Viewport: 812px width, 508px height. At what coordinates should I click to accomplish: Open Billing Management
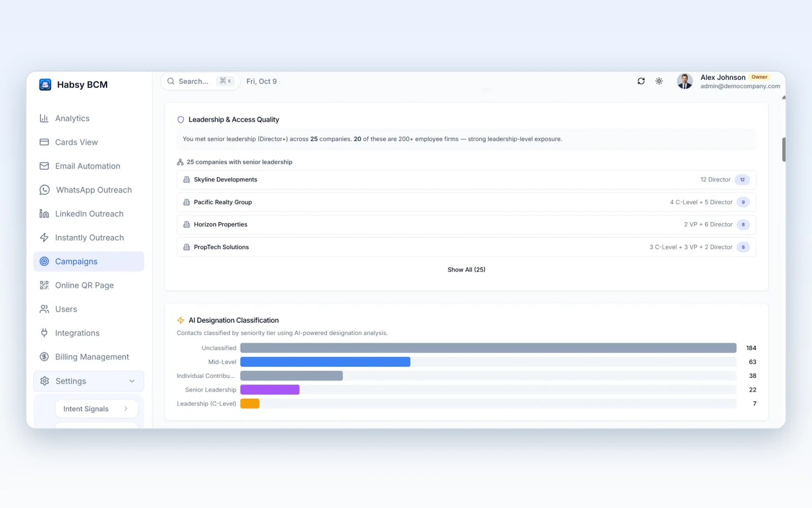click(89, 357)
